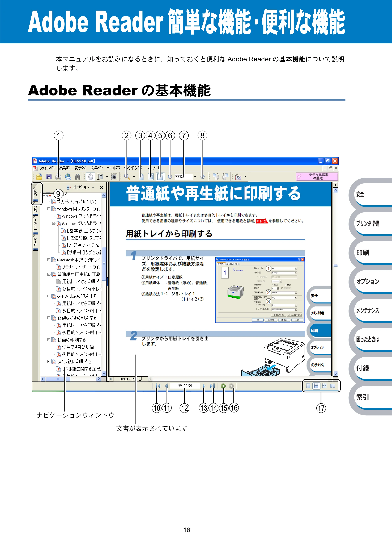Close the bookmarks panel with its x button
Screen dimensions: 392x555
point(102,187)
